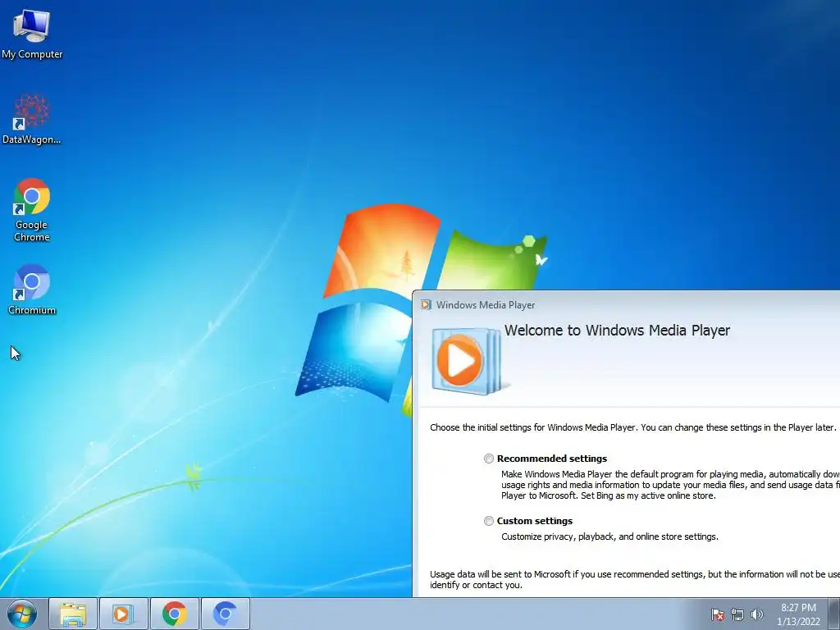Click Windows Media Player taskbar button

pos(123,614)
